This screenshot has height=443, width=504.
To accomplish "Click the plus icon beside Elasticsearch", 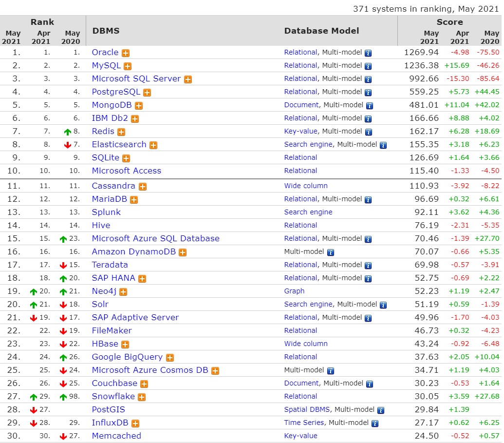I will [154, 145].
